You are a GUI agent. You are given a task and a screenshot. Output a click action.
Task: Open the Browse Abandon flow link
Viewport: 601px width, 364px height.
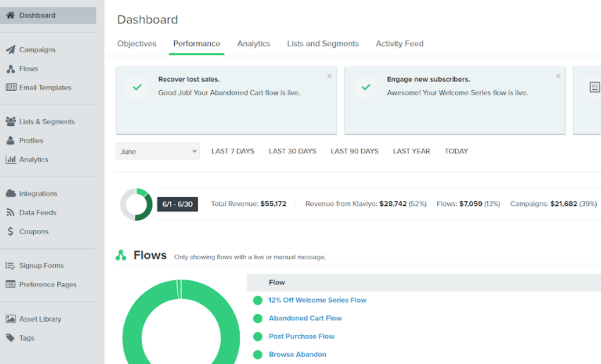pos(298,354)
